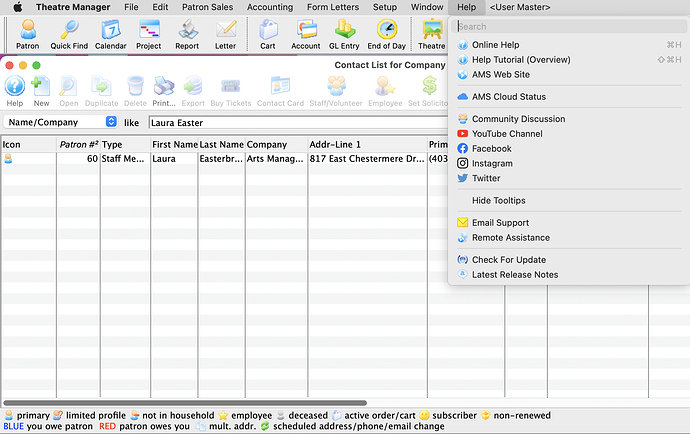Screen dimensions: 690x434
Task: Open the Theatre Manager application menu
Action: coord(73,7)
